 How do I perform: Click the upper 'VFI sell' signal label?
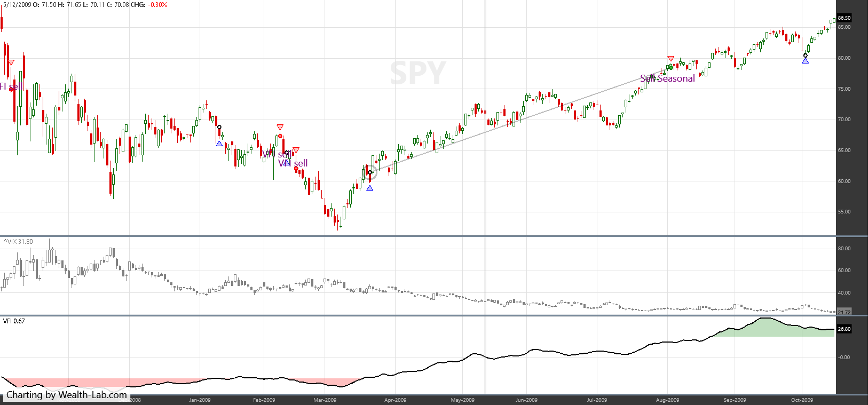pos(277,154)
